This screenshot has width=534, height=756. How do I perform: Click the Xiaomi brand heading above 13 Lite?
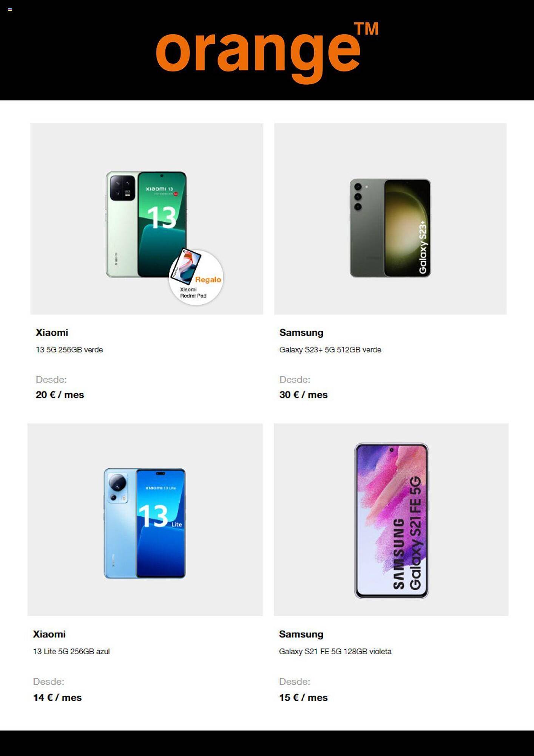pos(49,634)
